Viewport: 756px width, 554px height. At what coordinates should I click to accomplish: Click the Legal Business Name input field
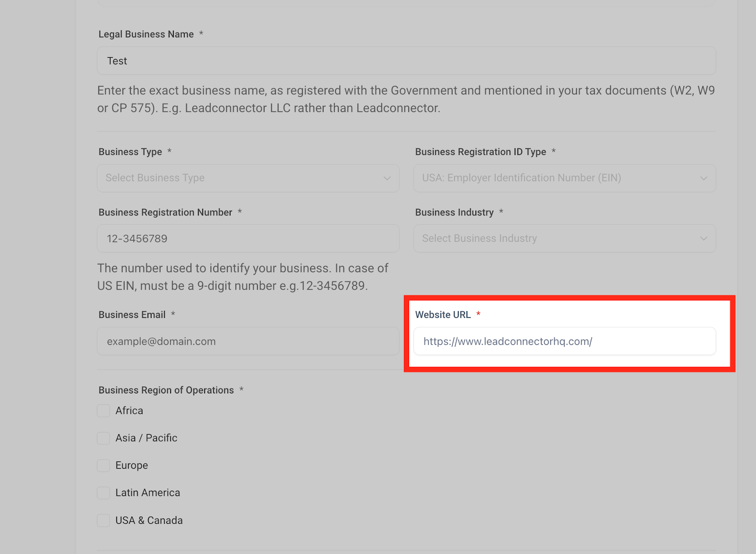[406, 60]
